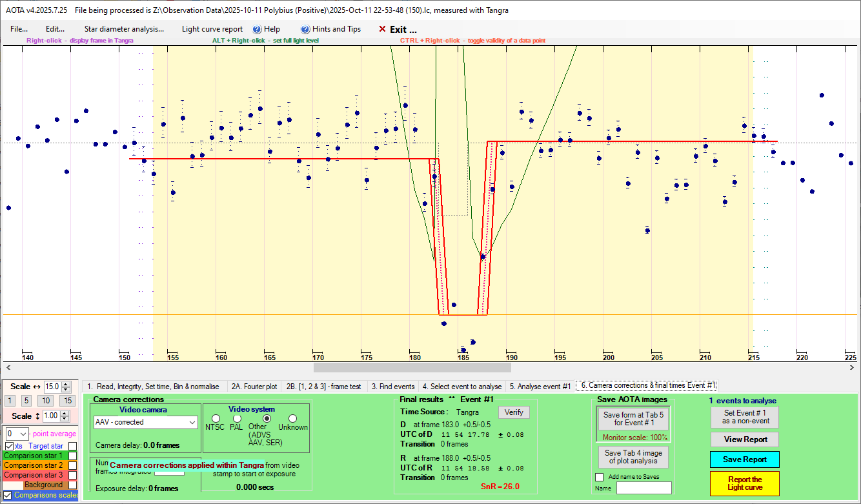Tick the Add name to Saves checkbox
Viewport: 861px width, 504px height.
pos(599,477)
